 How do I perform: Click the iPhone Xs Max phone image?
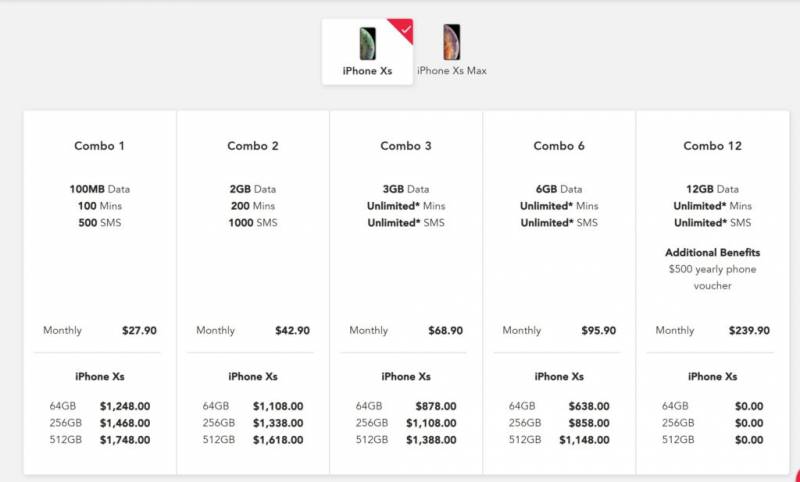tap(452, 43)
